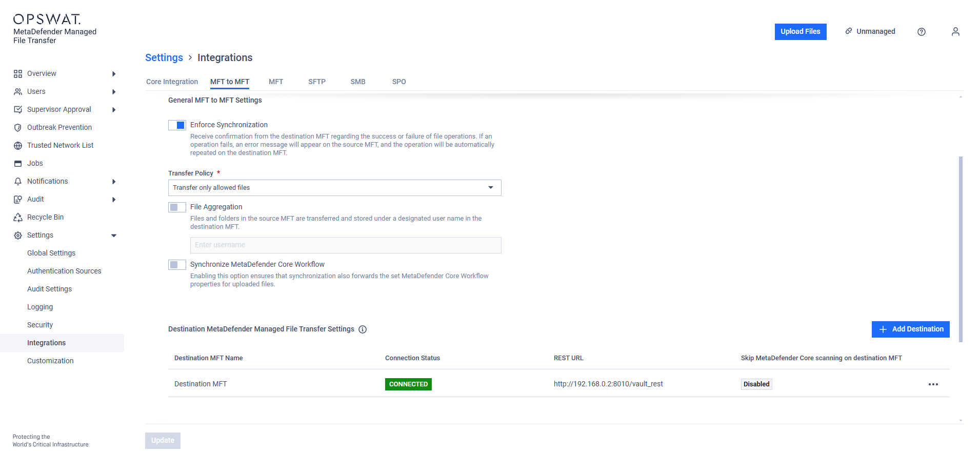980x451 pixels.
Task: Open Outbreak Prevention page
Action: click(59, 128)
